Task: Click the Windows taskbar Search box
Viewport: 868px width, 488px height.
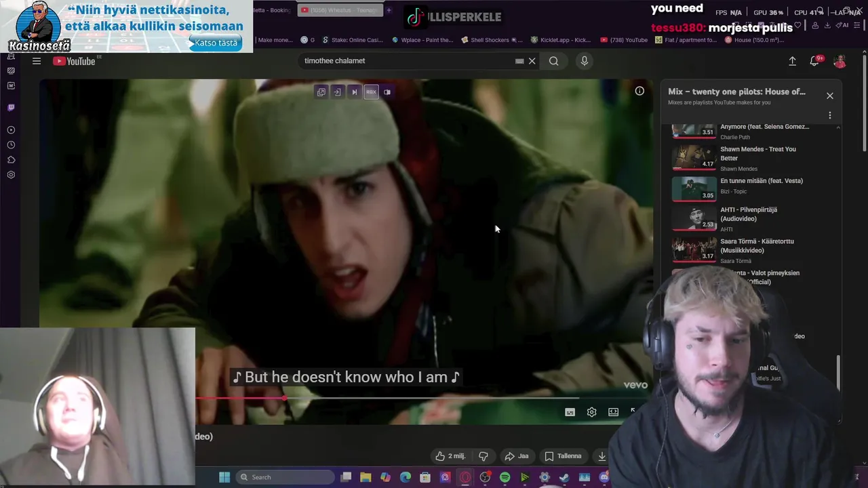Action: pyautogui.click(x=283, y=477)
